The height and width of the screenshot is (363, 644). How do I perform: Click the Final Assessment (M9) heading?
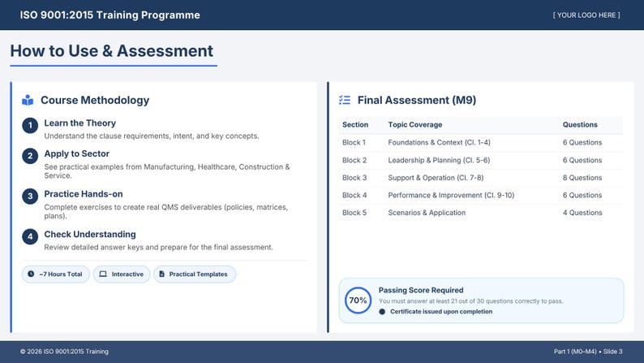coord(417,100)
